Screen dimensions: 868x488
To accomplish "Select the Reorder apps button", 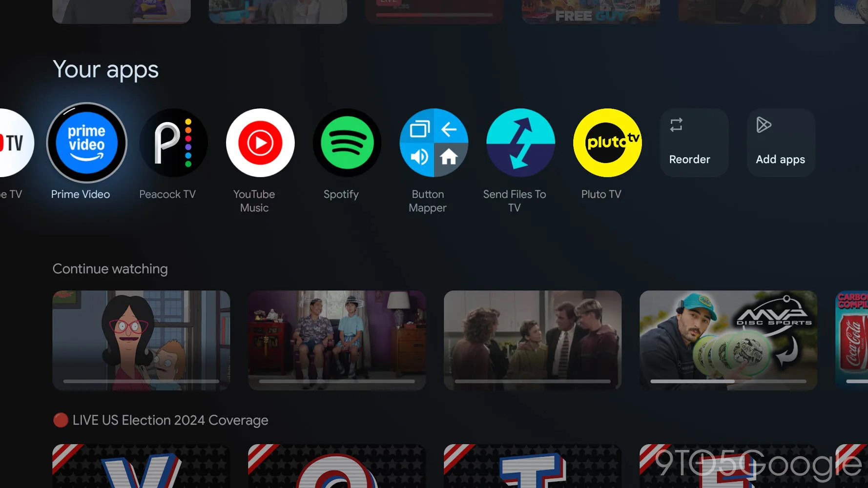I will [694, 142].
